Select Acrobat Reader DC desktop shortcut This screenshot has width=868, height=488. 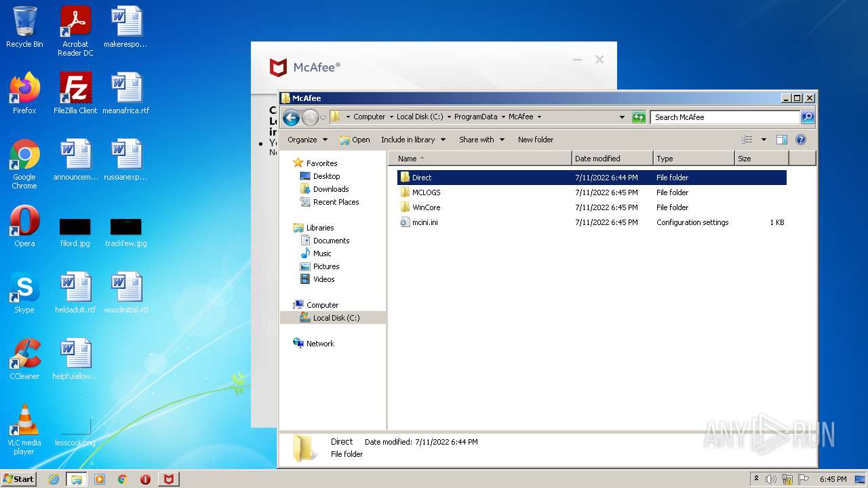pos(75,31)
